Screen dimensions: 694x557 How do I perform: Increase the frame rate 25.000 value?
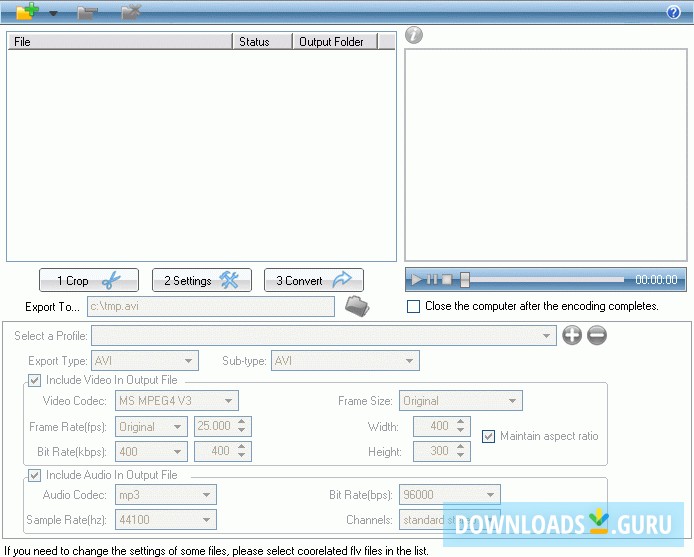click(241, 422)
